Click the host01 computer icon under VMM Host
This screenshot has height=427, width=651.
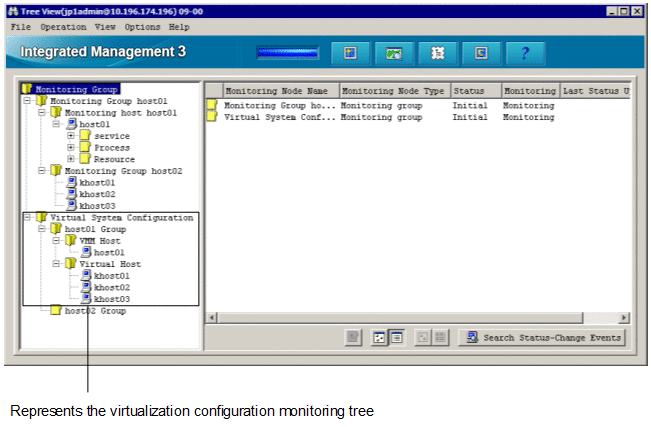[x=86, y=252]
